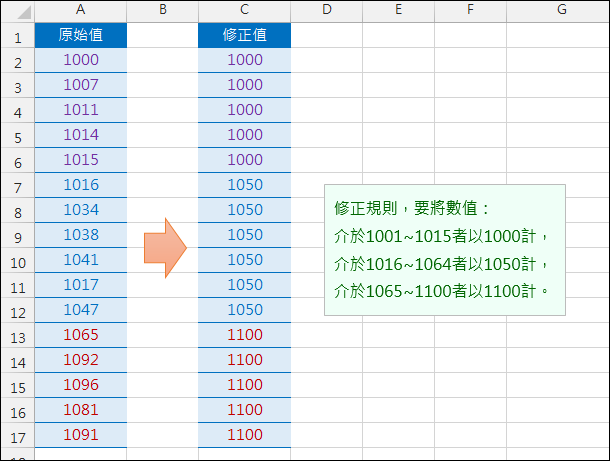Select cell with value 1041

click(81, 260)
